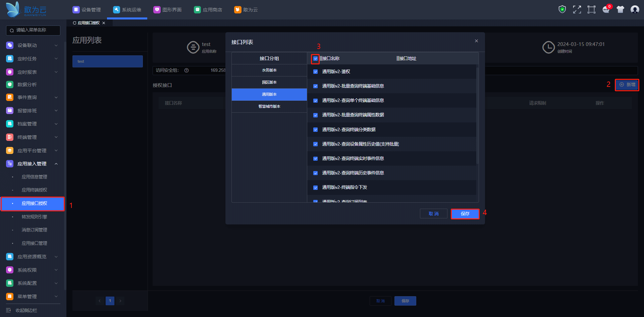
Task: Close the 接口列表 dialog
Action: (476, 41)
